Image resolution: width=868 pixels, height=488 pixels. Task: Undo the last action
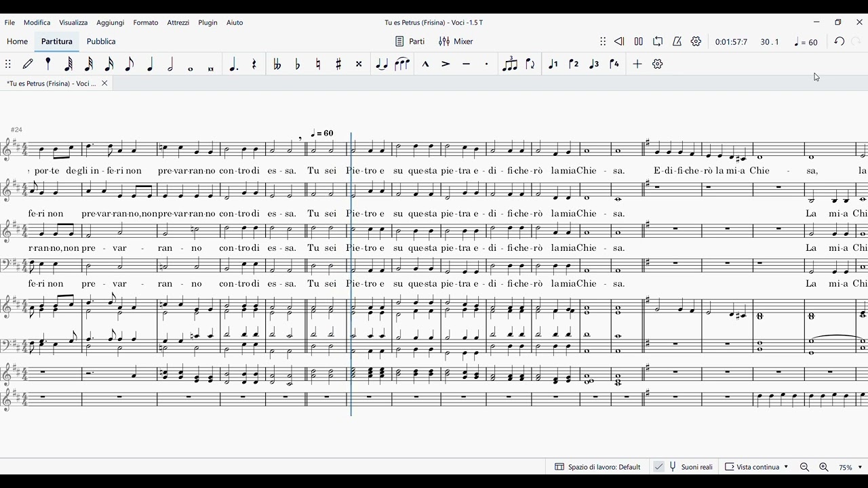pos(840,41)
